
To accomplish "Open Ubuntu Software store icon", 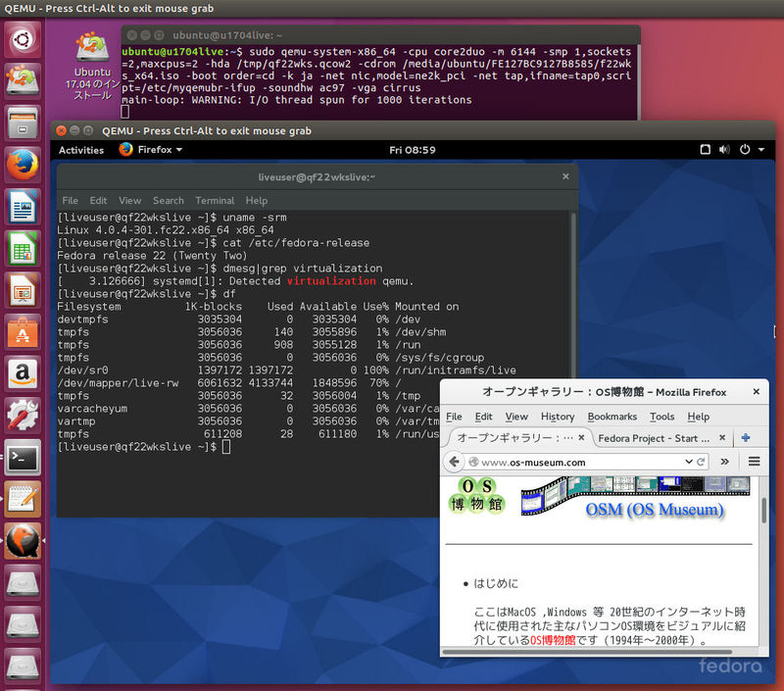I will 23,332.
